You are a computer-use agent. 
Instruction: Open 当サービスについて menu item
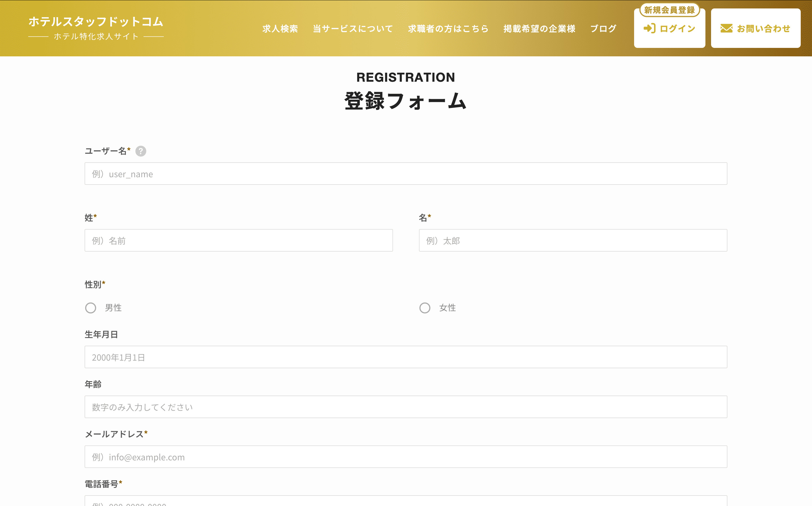pos(353,29)
